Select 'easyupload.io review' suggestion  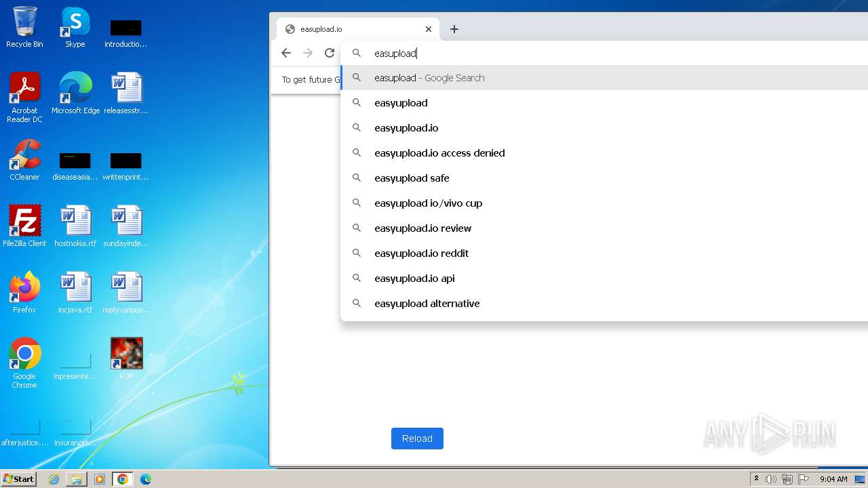coord(604,228)
